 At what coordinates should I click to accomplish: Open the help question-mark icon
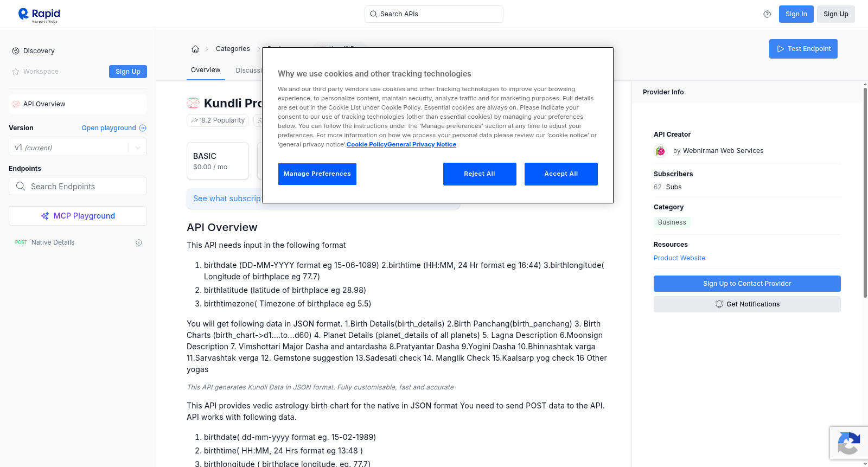point(767,14)
